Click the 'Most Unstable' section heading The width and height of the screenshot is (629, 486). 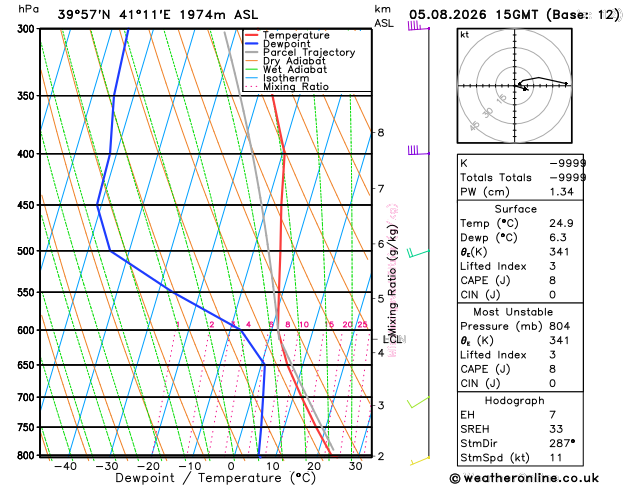tap(513, 312)
